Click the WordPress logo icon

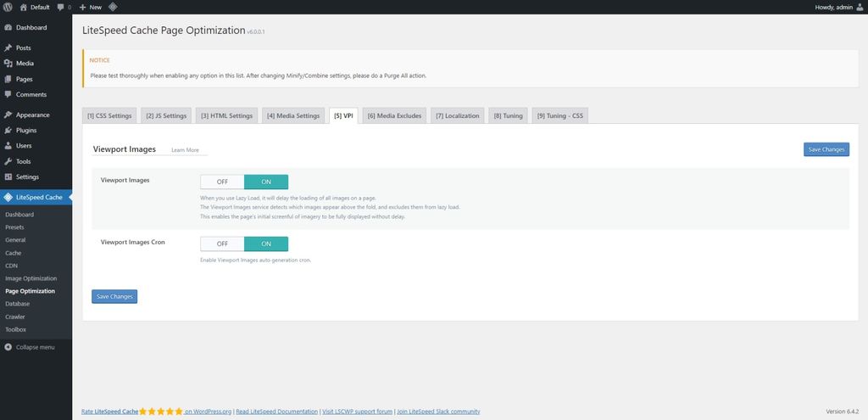[x=8, y=7]
